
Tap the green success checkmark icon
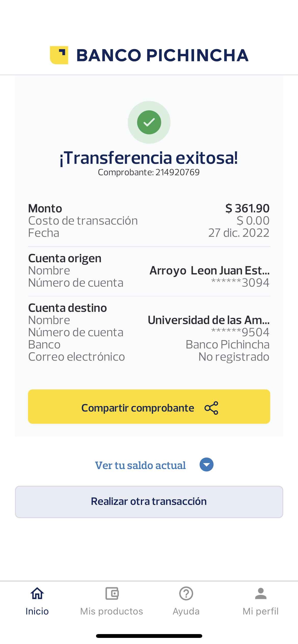(149, 122)
